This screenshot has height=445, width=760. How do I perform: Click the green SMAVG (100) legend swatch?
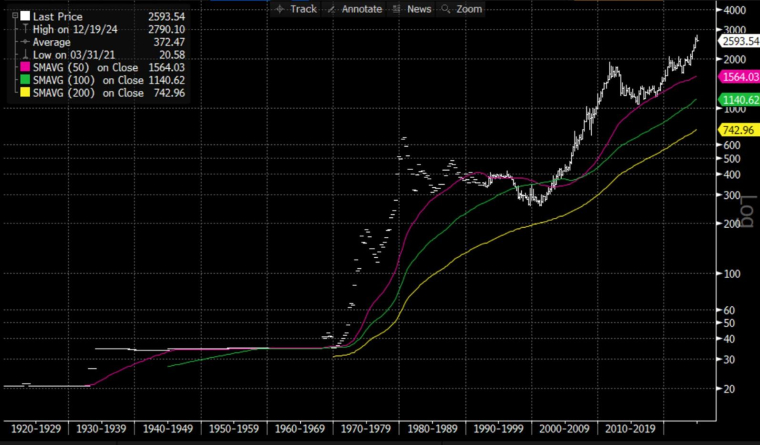[x=25, y=80]
